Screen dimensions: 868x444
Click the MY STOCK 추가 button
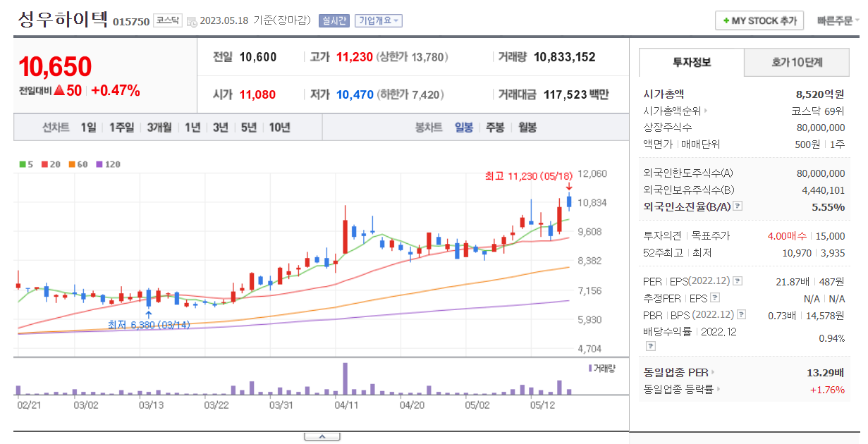click(759, 21)
